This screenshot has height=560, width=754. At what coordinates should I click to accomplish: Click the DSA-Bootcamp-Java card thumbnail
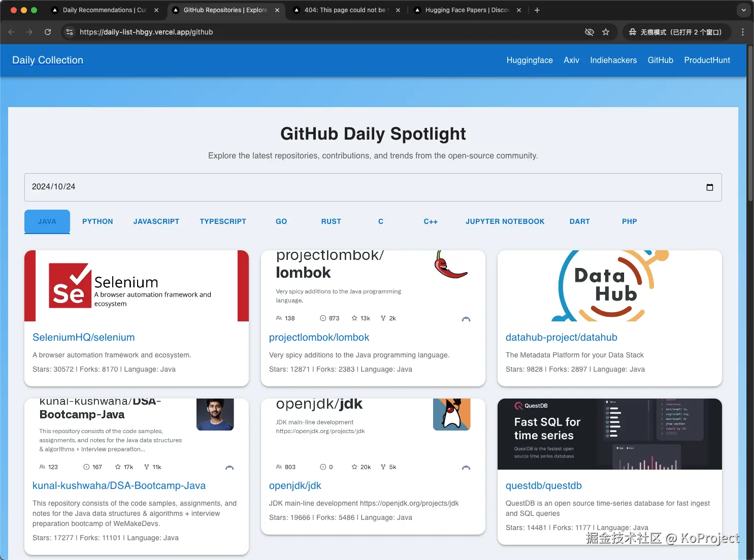pos(137,434)
